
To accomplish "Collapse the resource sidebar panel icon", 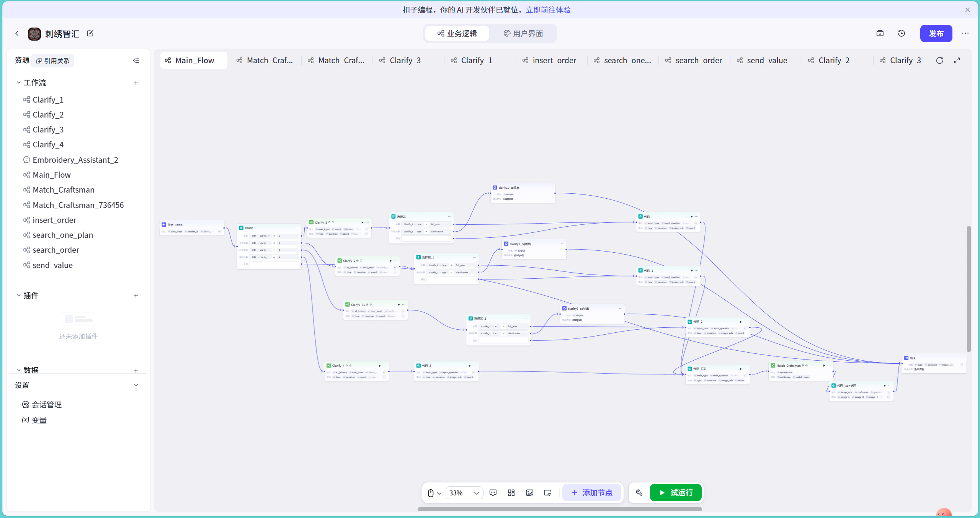I will [x=136, y=60].
